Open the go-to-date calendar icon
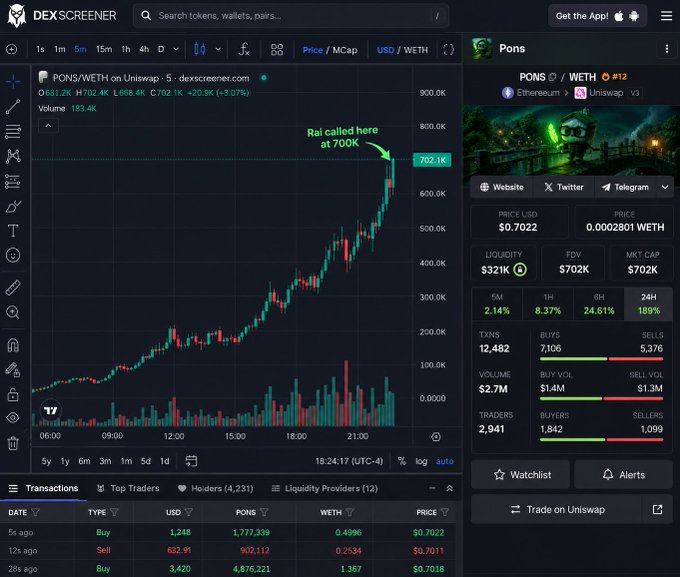 coord(191,461)
